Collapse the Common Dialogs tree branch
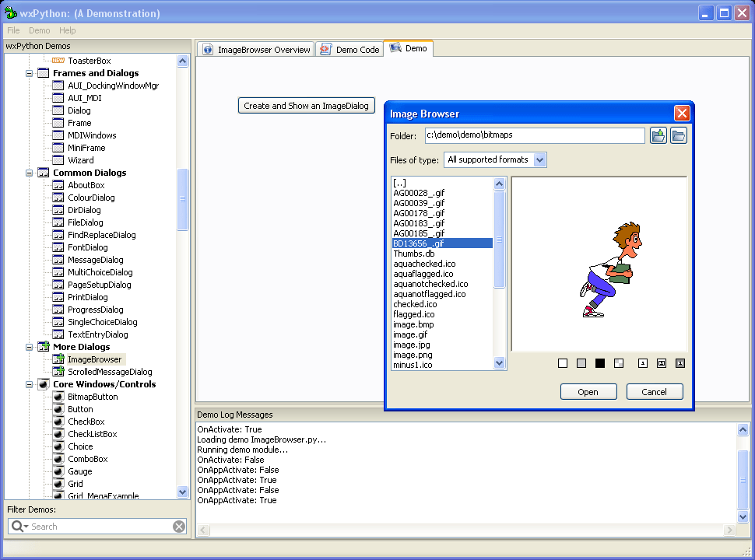The image size is (755, 560). point(29,172)
